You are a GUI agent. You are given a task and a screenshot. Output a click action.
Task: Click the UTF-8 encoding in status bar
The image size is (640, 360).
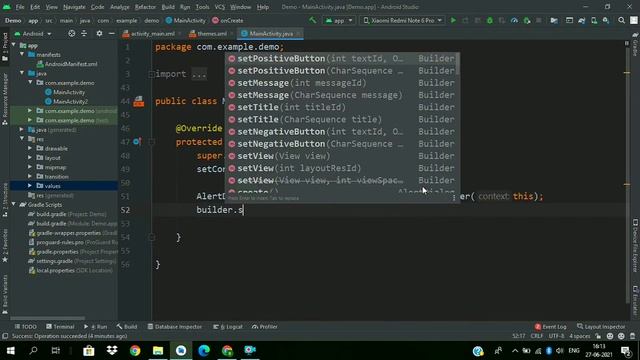pos(556,336)
